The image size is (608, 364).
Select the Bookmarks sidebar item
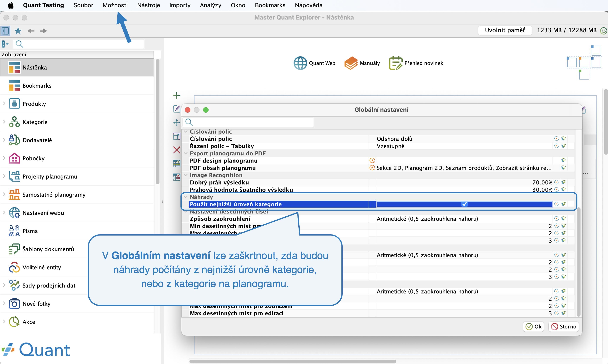coord(77,86)
